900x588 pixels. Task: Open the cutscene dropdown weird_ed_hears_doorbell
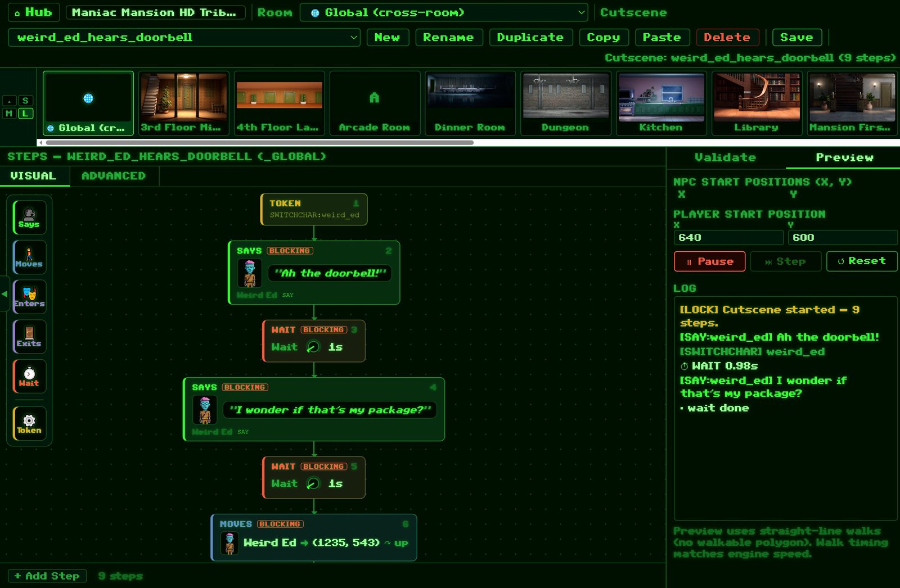[x=184, y=37]
